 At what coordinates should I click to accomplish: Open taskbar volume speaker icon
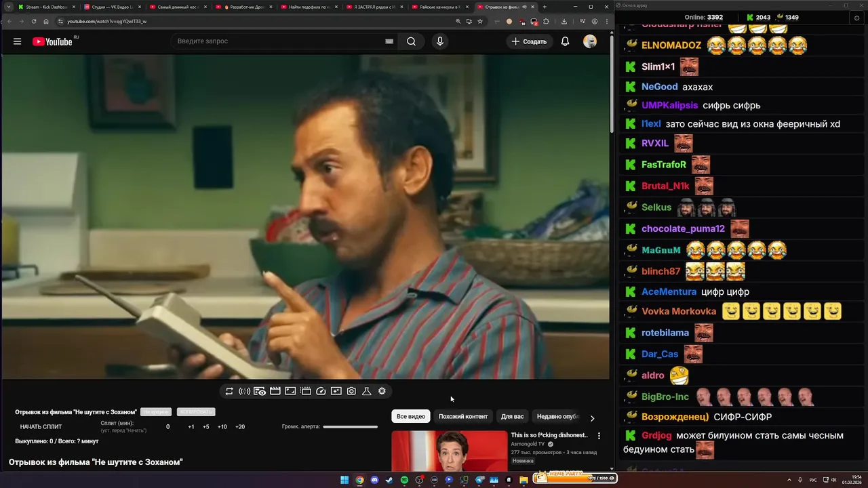[x=833, y=480]
